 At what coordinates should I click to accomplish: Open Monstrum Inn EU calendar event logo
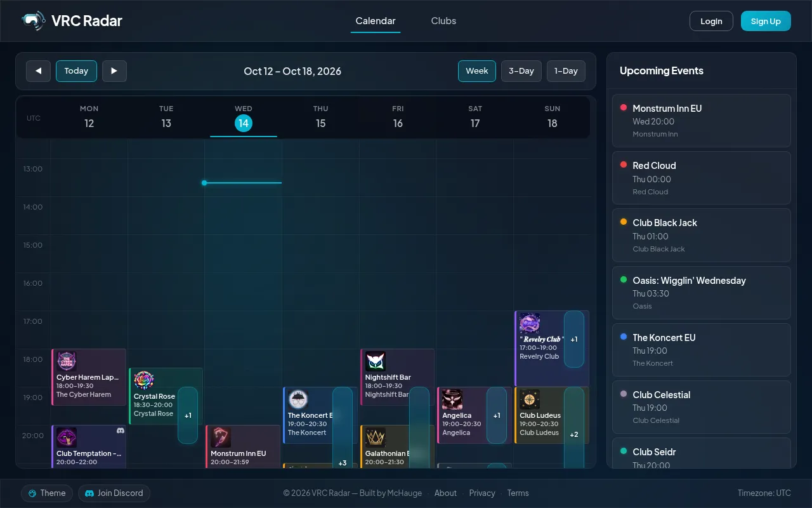221,438
